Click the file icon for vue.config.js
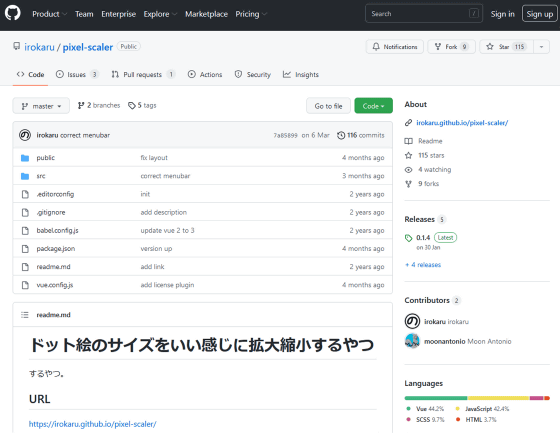 pyautogui.click(x=25, y=285)
